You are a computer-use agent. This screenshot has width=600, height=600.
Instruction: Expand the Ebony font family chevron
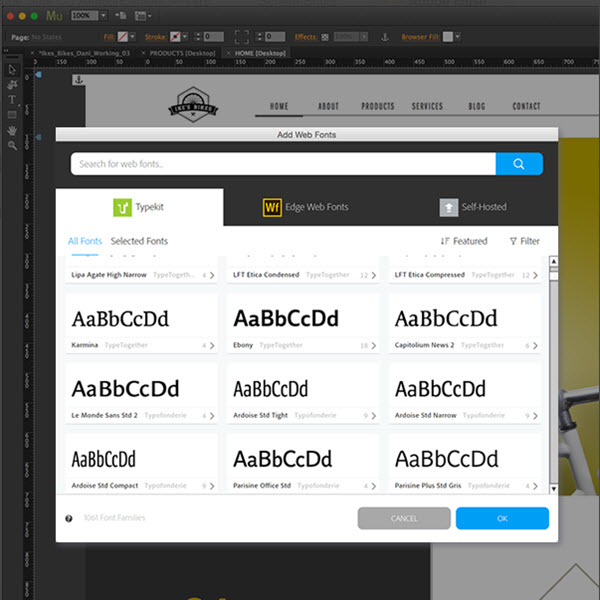tap(373, 346)
